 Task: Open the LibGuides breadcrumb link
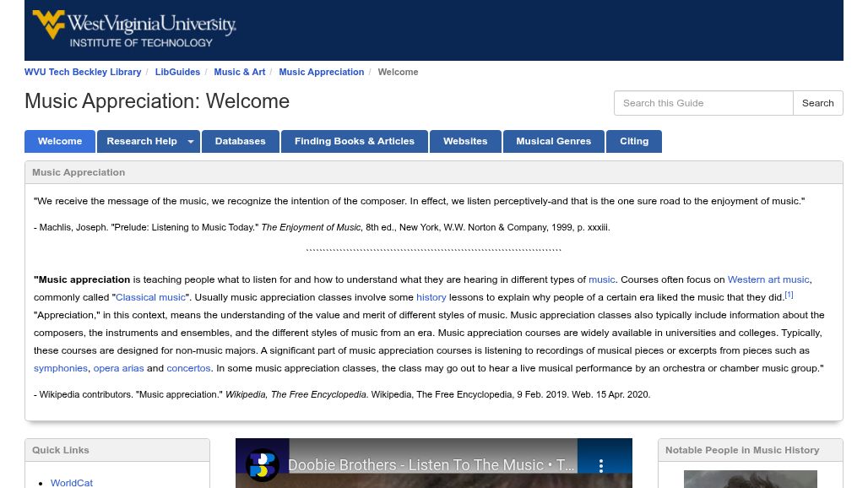177,72
